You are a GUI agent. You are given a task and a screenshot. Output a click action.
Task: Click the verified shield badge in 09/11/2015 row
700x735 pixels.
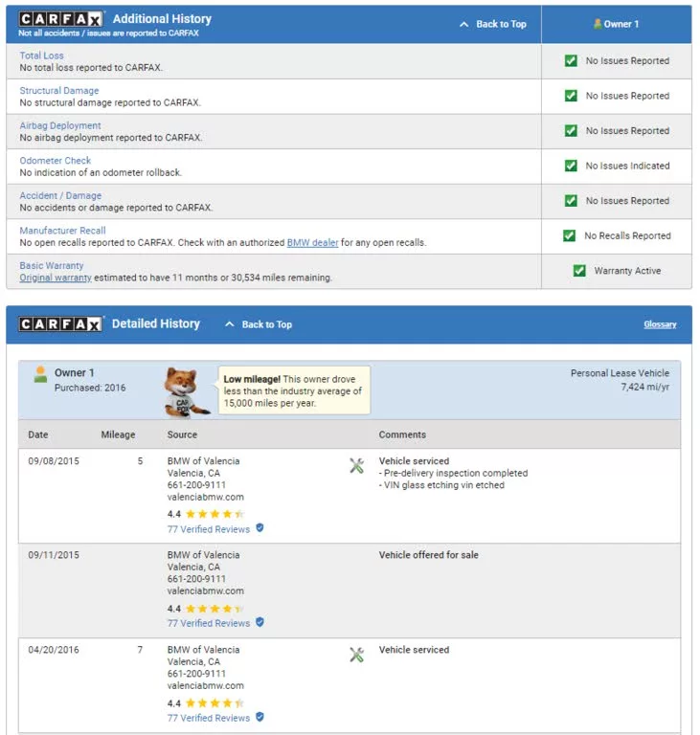point(260,622)
